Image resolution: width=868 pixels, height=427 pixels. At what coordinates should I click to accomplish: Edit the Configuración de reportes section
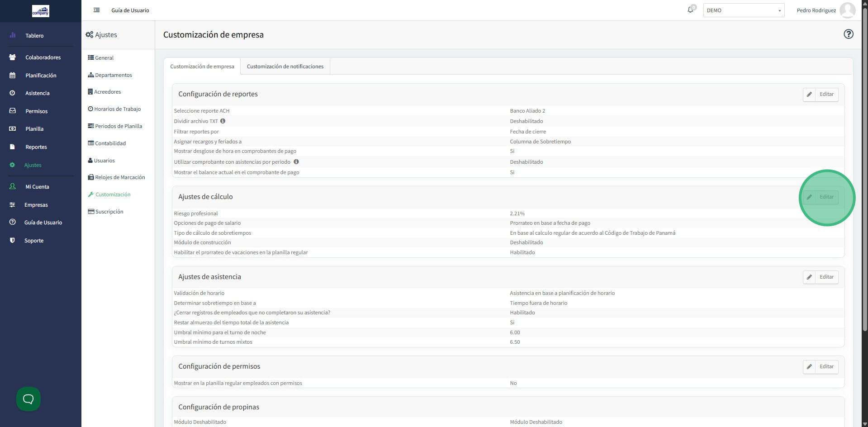pyautogui.click(x=821, y=95)
